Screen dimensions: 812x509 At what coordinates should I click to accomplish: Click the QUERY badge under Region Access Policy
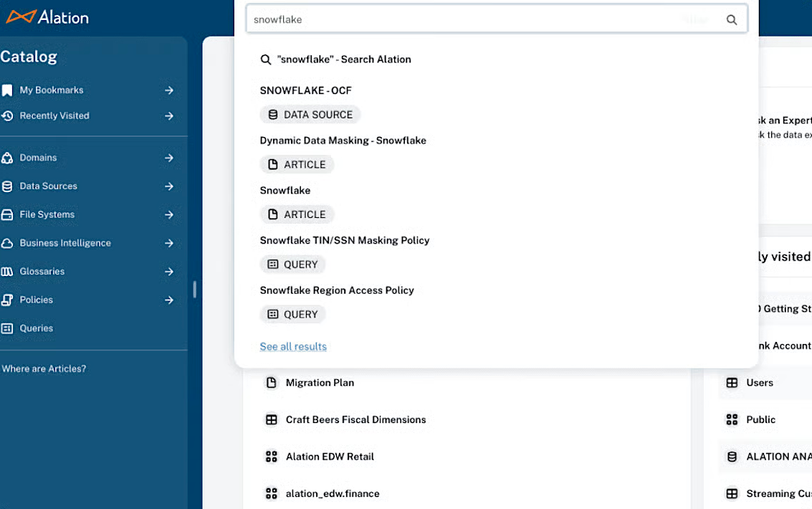tap(292, 314)
